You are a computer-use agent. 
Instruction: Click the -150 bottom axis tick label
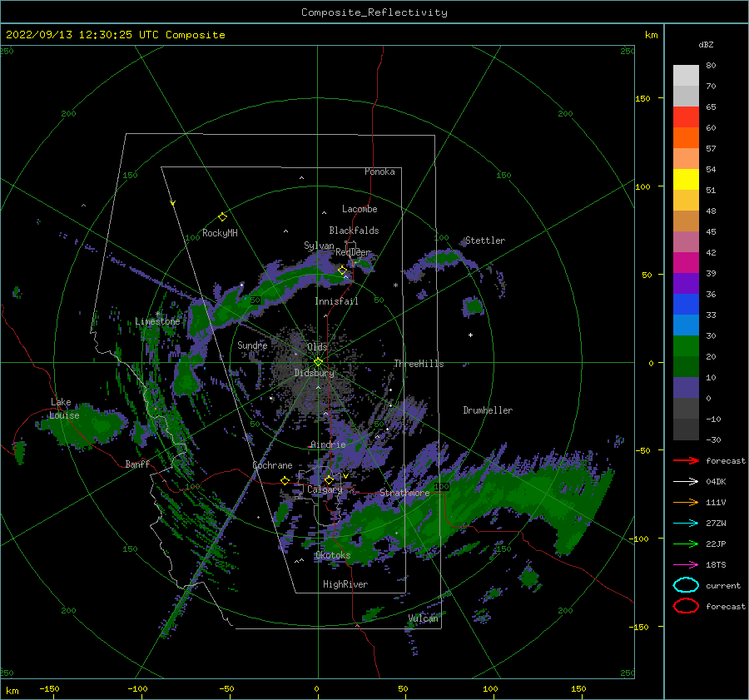pyautogui.click(x=49, y=688)
